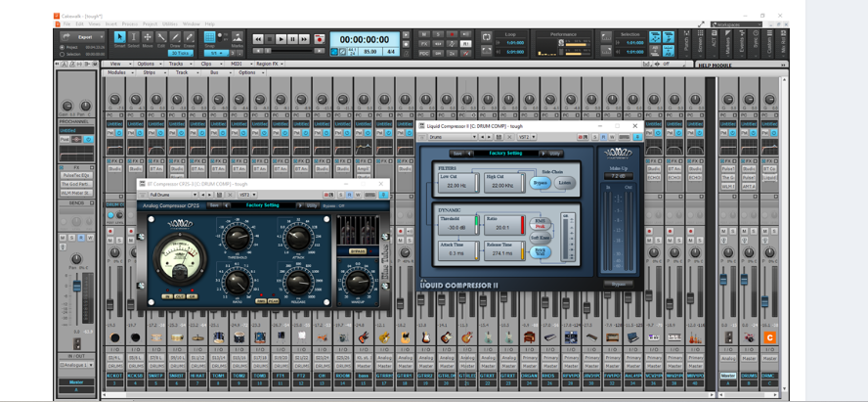Open Full Drums preset dropdown in BT Compressor
868x402 pixels.
tap(173, 195)
